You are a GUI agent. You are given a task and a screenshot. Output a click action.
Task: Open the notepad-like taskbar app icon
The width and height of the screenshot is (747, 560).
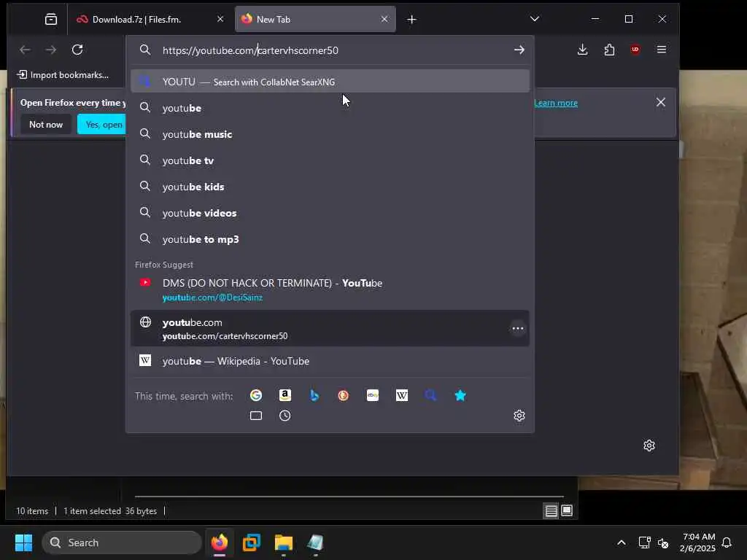pos(315,542)
